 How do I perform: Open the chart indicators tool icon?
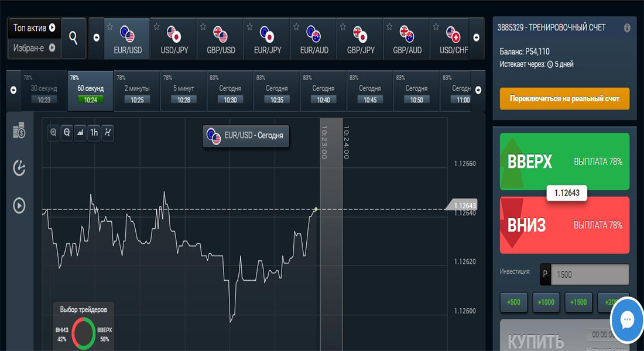(107, 133)
